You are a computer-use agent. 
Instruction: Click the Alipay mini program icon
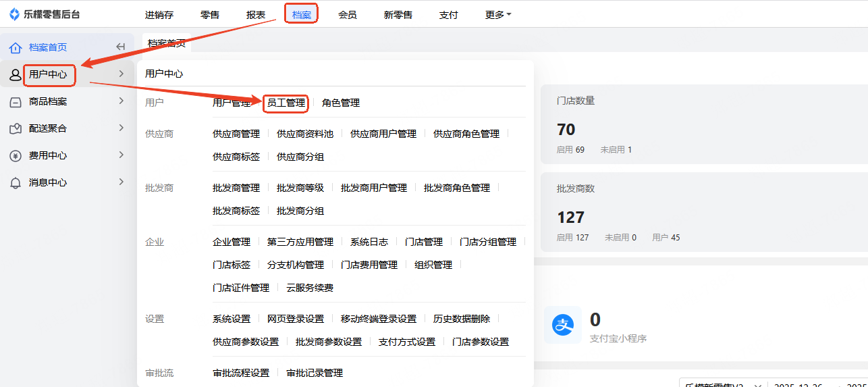pos(563,325)
